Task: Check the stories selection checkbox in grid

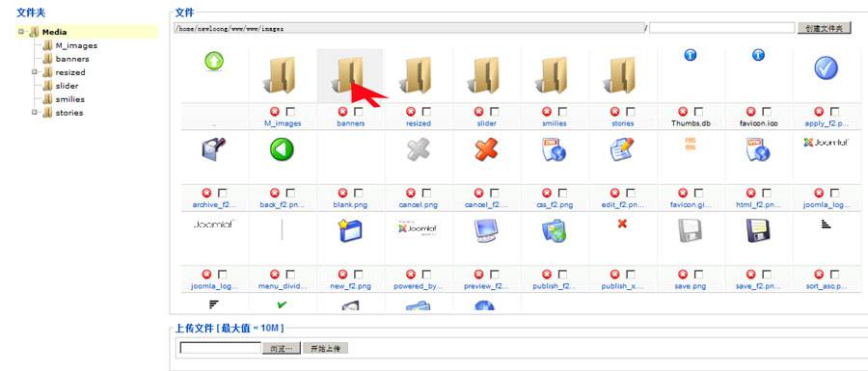Action: click(631, 112)
